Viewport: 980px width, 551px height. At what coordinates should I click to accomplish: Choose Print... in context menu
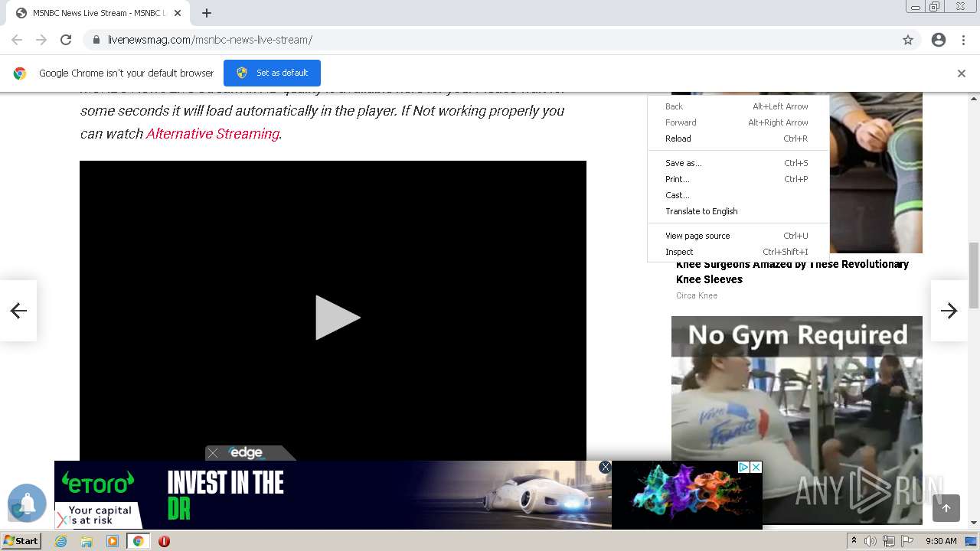point(738,179)
